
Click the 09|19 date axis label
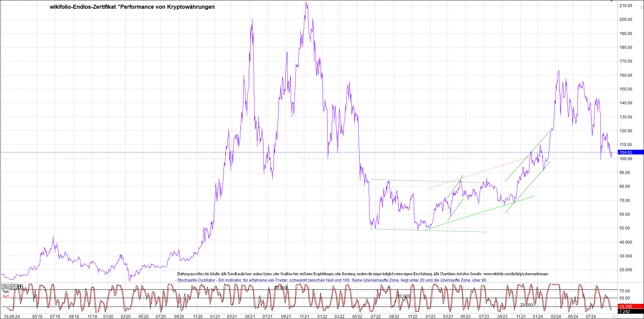coord(74,317)
